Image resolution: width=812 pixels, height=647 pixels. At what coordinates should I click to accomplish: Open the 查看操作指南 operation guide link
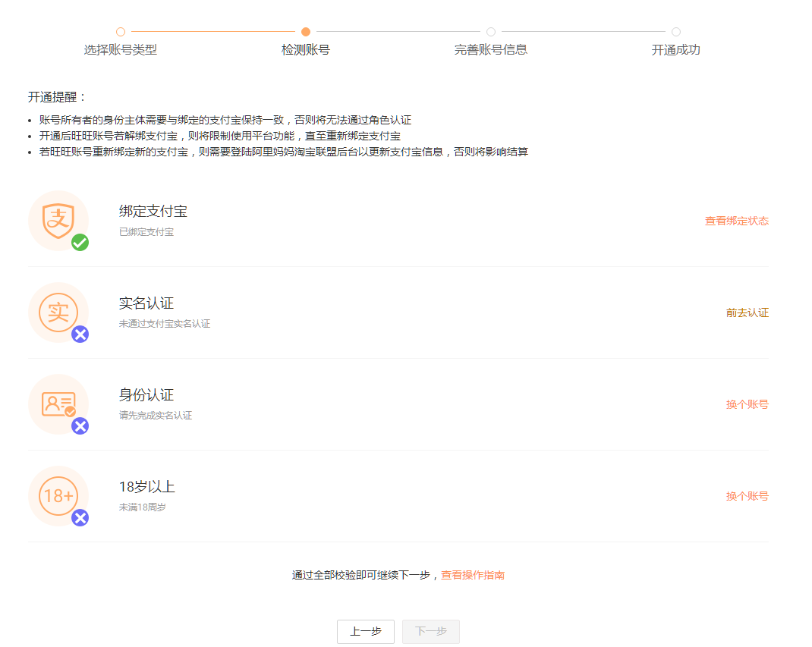coord(471,575)
